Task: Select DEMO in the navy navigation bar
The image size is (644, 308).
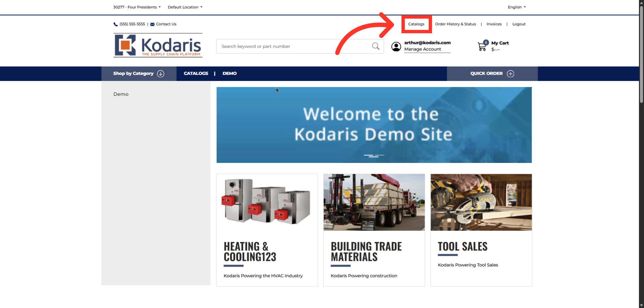Action: click(230, 74)
